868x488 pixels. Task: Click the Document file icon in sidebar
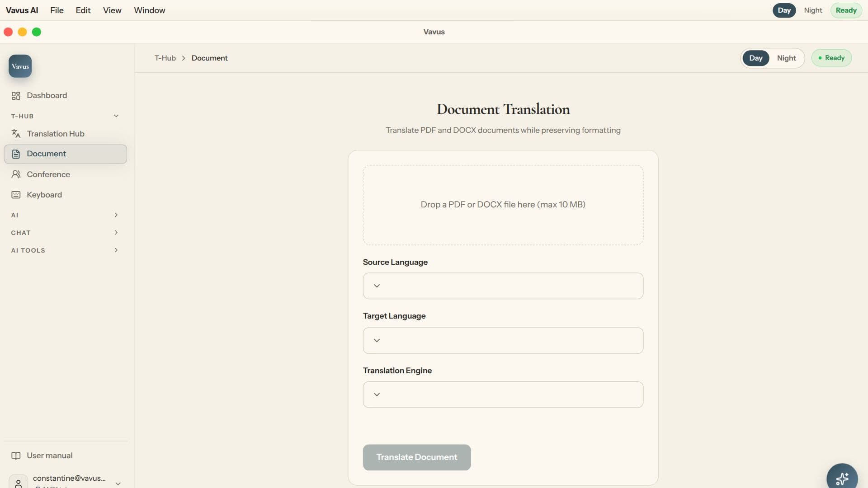tap(16, 154)
